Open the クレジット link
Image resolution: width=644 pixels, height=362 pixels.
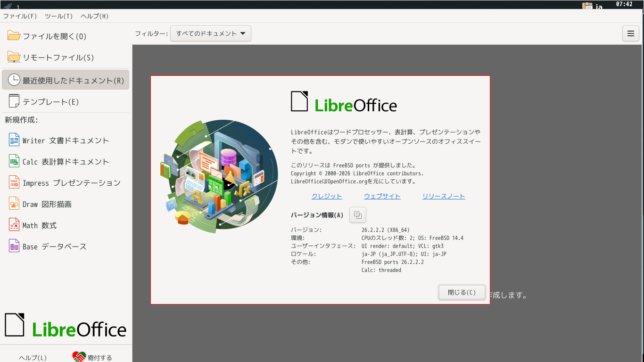point(327,196)
